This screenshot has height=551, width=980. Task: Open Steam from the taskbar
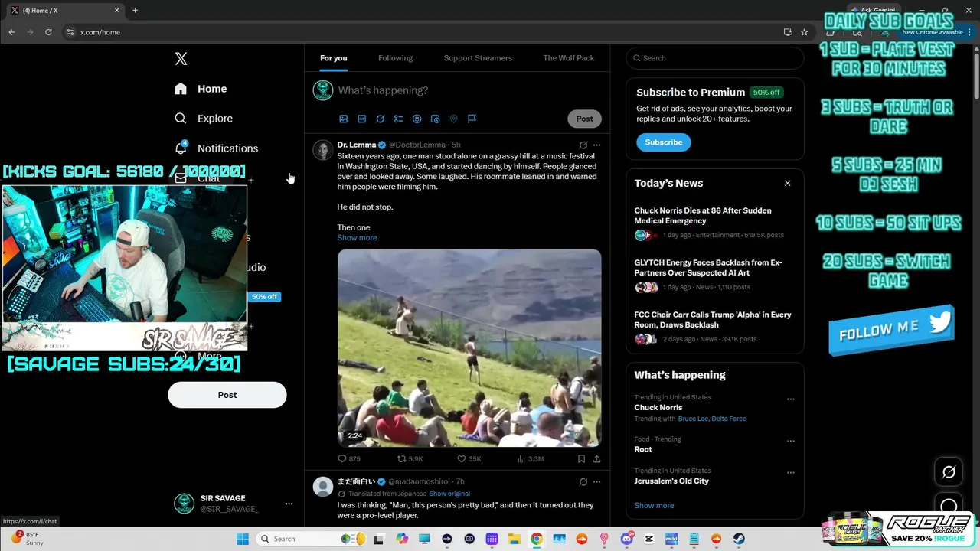(x=739, y=539)
